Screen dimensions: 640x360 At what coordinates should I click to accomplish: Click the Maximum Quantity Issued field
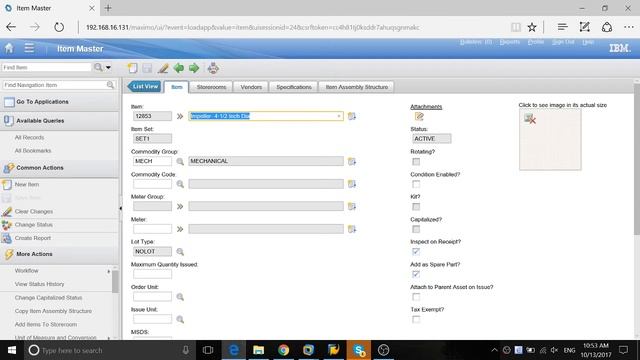pyautogui.click(x=152, y=274)
